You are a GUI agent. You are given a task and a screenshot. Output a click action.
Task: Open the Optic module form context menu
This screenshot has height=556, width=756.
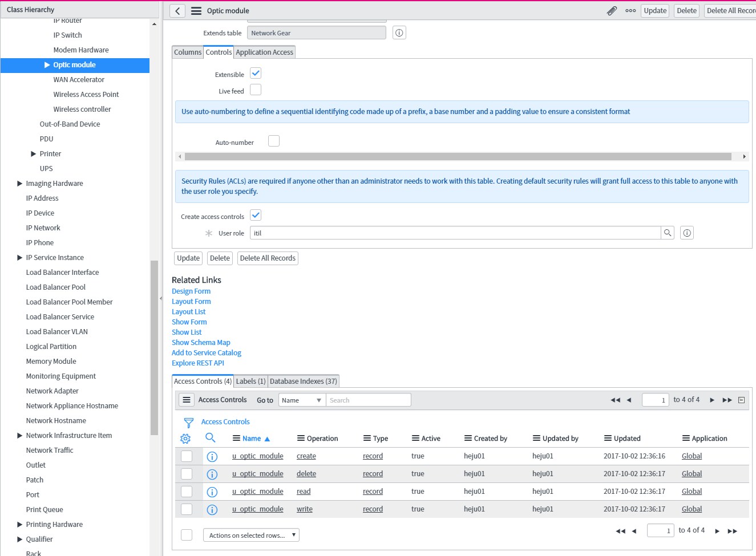coord(196,11)
